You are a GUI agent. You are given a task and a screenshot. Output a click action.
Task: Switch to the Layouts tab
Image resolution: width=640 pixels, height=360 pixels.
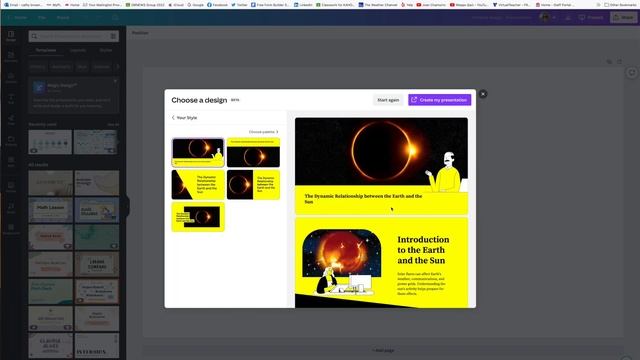tap(78, 50)
